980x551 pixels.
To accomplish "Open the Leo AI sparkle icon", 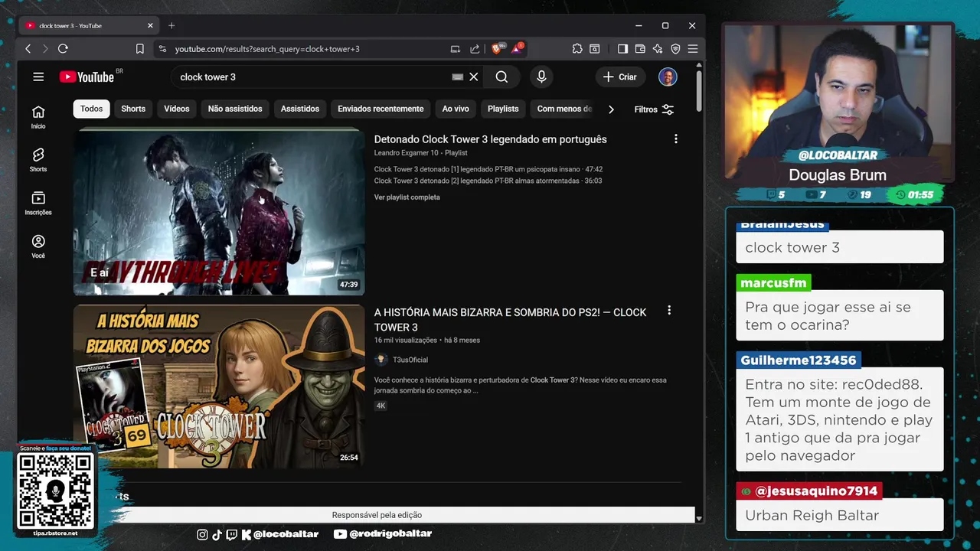I will [x=658, y=49].
